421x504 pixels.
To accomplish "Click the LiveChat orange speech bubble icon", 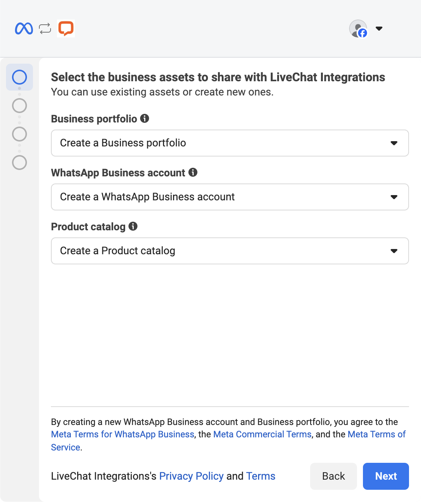I will pos(66,28).
